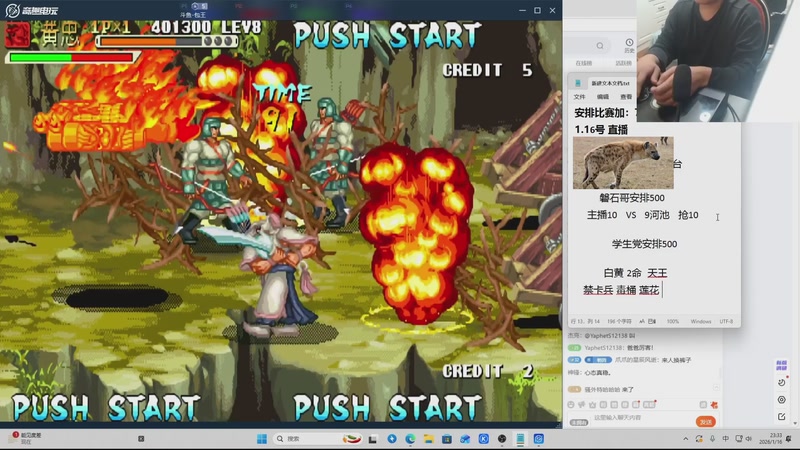Click the grey pill button below the chat input
The image size is (800, 450).
(x=579, y=422)
